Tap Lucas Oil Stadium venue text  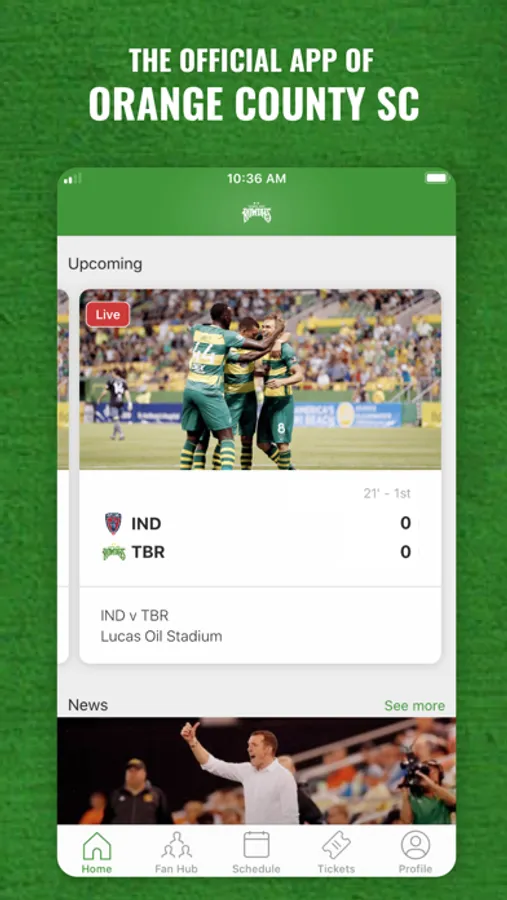[x=161, y=637]
